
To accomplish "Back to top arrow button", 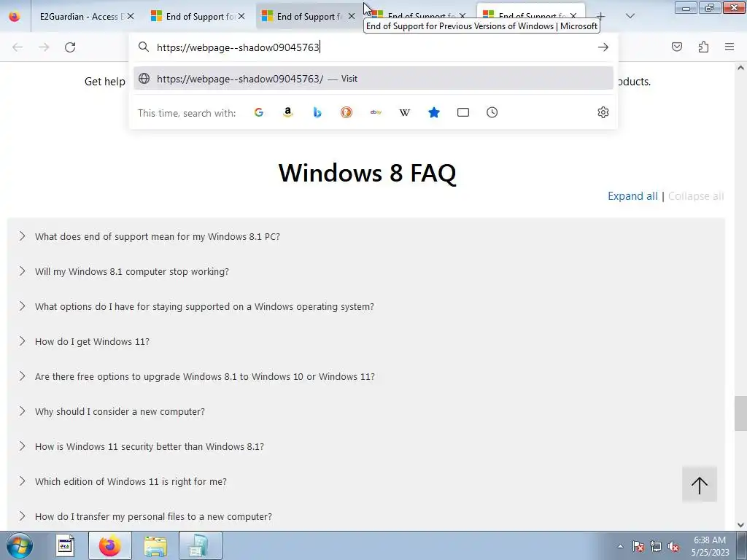I will coord(700,484).
